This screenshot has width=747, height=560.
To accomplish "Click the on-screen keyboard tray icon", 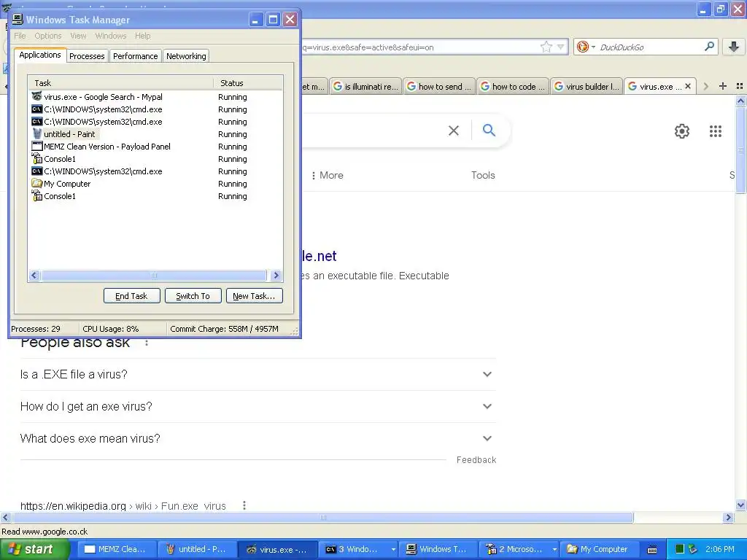I will click(x=652, y=550).
